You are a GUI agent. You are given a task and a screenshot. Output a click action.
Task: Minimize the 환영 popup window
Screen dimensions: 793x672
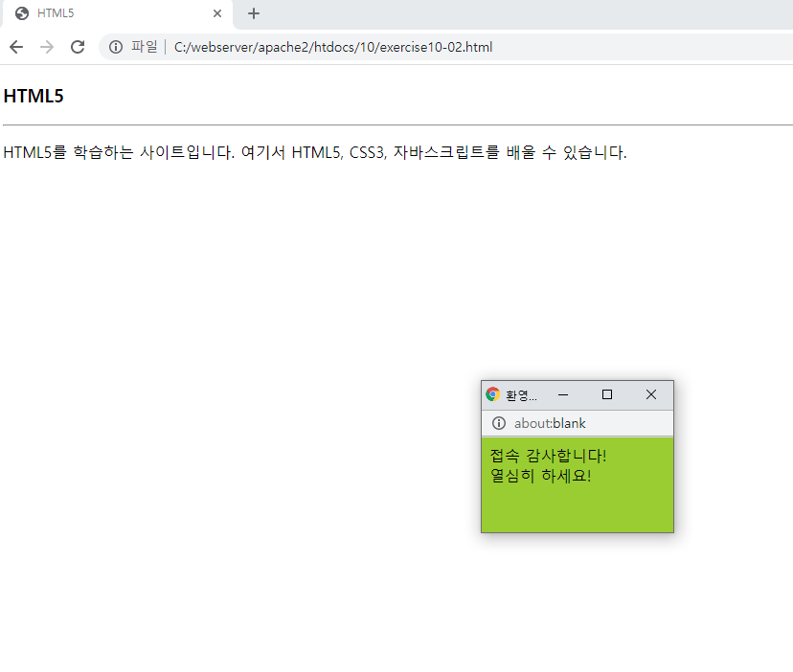[563, 394]
